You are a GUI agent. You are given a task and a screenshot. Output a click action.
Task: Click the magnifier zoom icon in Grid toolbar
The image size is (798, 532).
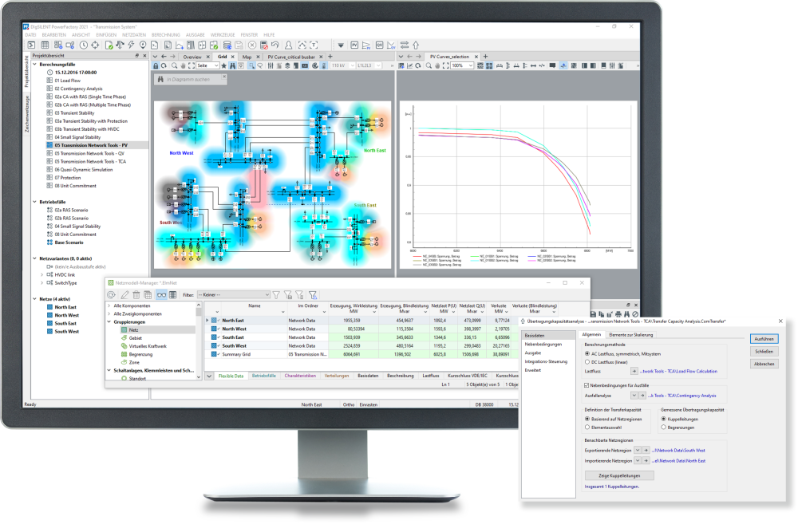[x=174, y=65]
